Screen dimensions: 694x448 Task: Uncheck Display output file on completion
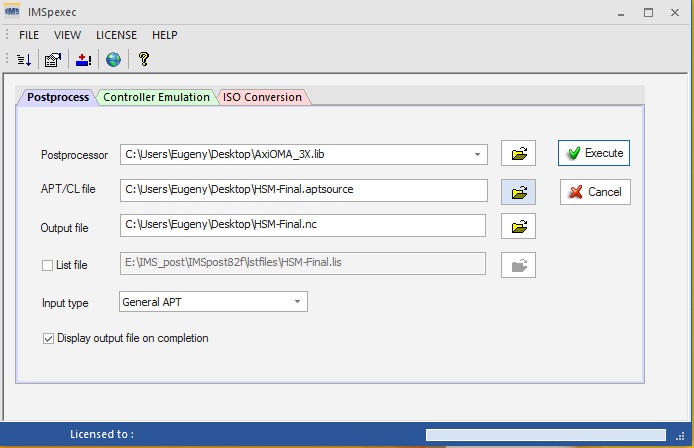coord(48,338)
